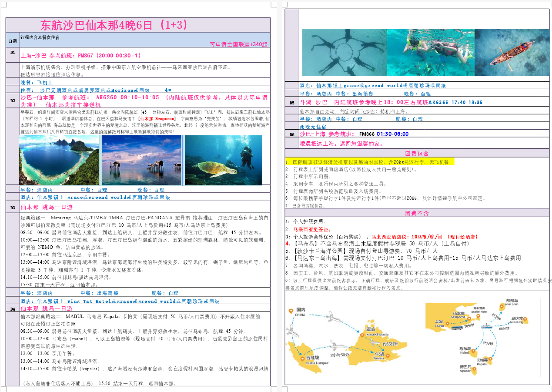This screenshot has height=392, width=552.
Task: Click the snorkelers with fish photo
Action: (x=431, y=52)
